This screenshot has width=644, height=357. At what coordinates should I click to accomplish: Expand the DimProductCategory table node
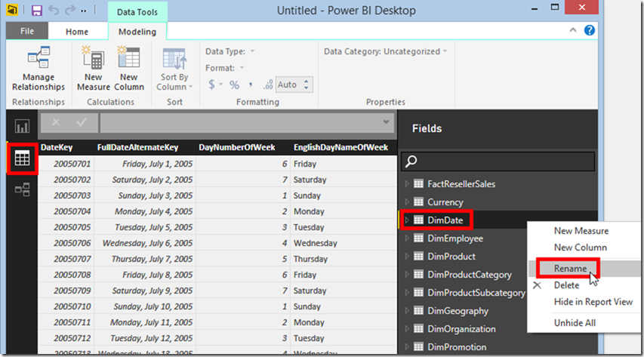(x=407, y=275)
